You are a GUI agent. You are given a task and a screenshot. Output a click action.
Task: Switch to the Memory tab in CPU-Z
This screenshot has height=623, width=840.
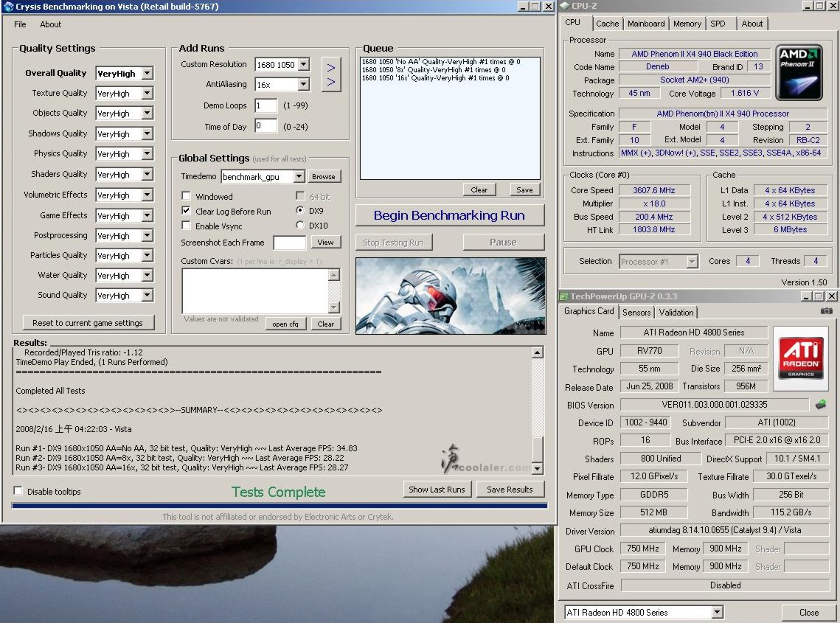click(687, 24)
